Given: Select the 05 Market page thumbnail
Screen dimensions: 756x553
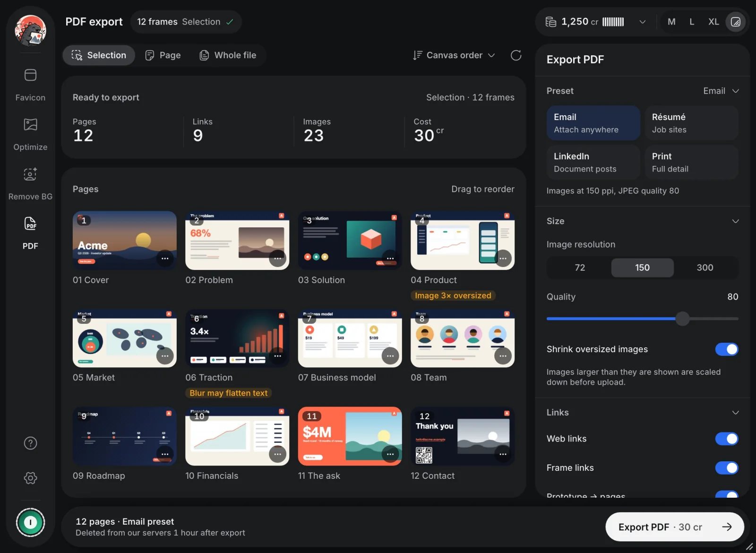Looking at the screenshot, I should tap(125, 338).
